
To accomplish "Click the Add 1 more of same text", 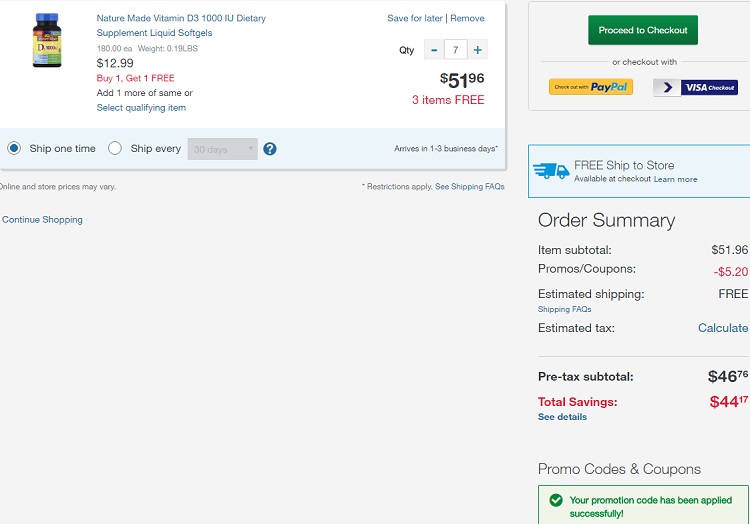I will pyautogui.click(x=144, y=93).
